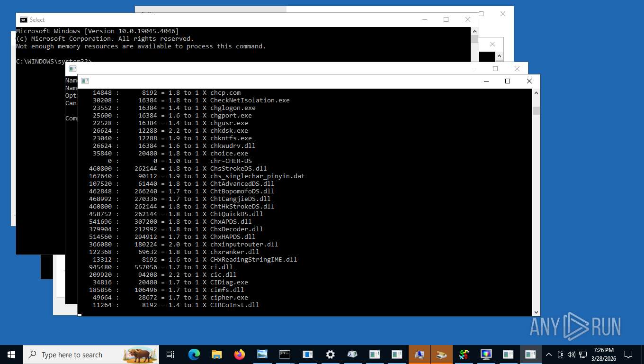Viewport: 644px width, 364px height.
Task: Open the Photos app taskbar icon
Action: 262,354
